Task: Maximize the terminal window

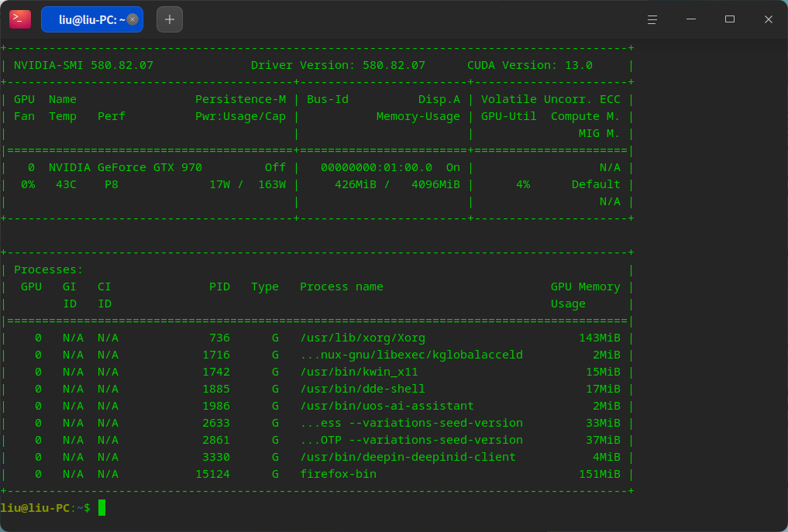Action: (x=730, y=19)
